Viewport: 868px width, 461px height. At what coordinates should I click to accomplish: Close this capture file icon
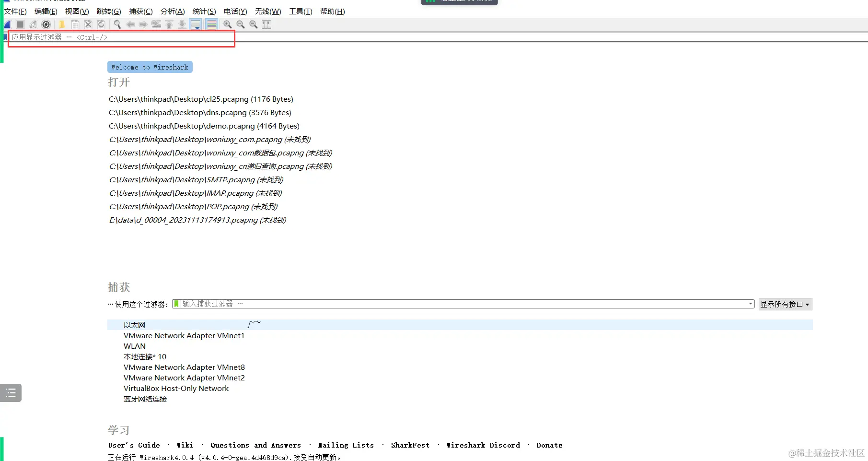88,24
